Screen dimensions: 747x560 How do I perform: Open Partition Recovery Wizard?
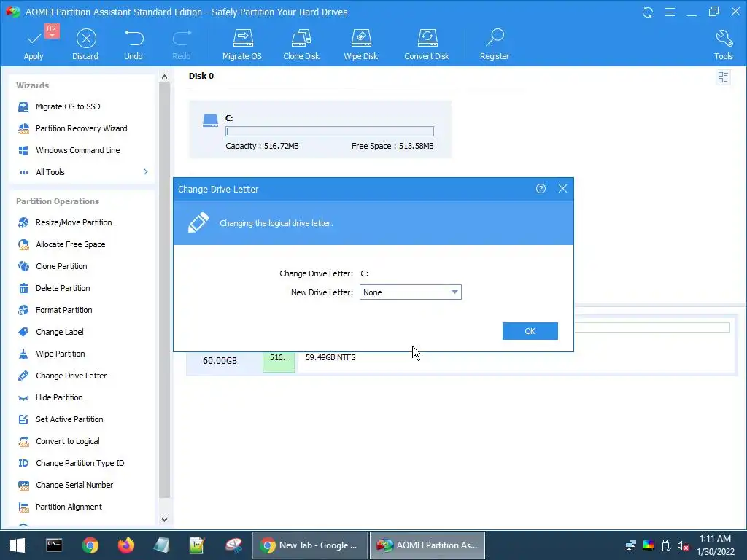point(82,128)
